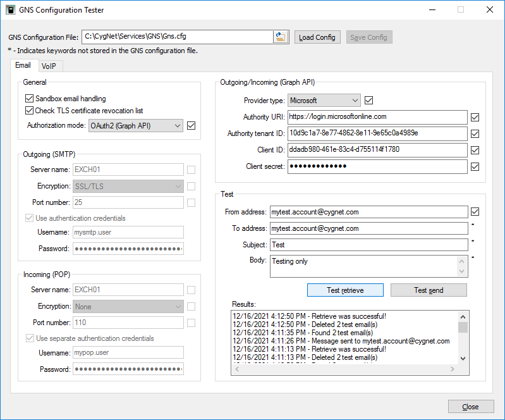The image size is (505, 420).
Task: Run the Test retrieve button
Action: point(345,290)
